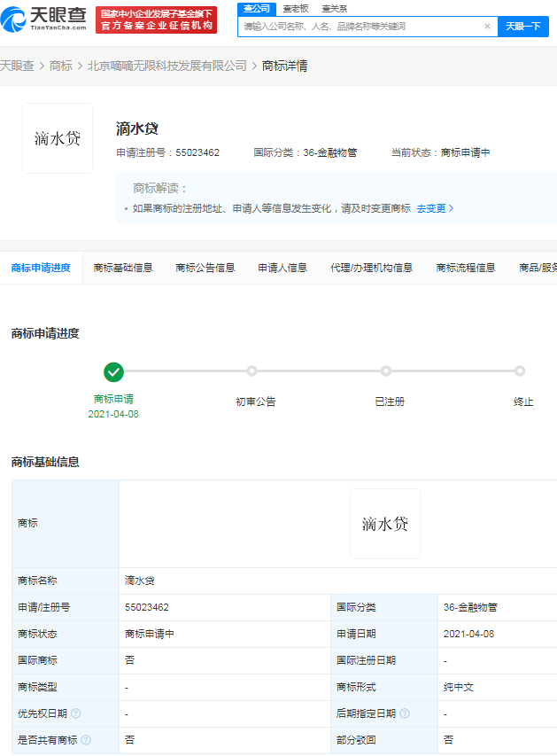Click the 去变更 link
The width and height of the screenshot is (557, 756).
pos(435,208)
